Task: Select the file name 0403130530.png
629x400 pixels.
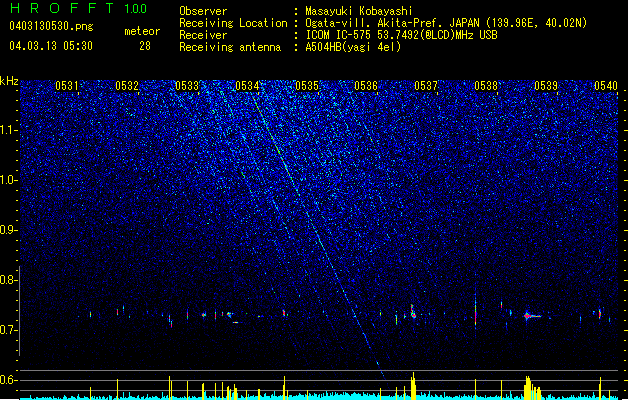Action: (x=51, y=26)
